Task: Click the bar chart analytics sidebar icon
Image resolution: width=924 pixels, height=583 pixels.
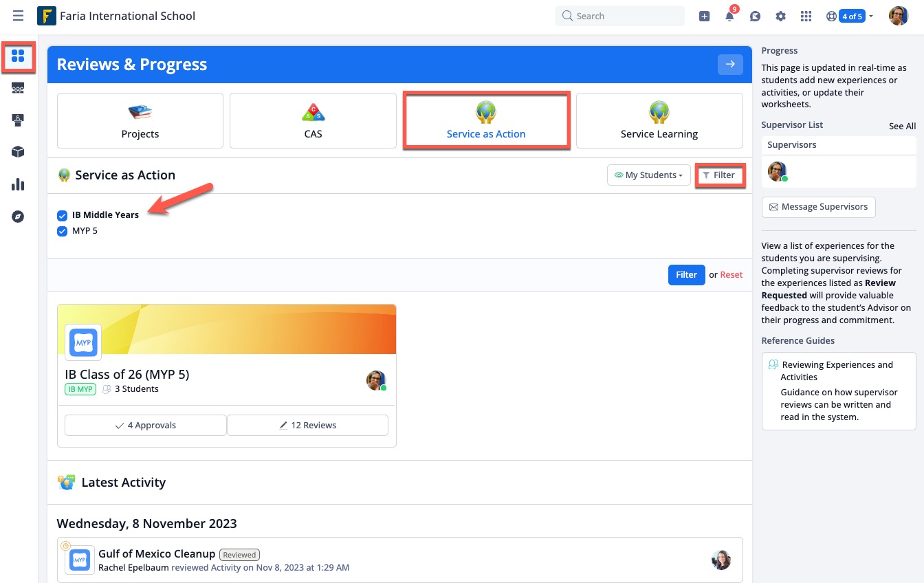Action: click(19, 184)
